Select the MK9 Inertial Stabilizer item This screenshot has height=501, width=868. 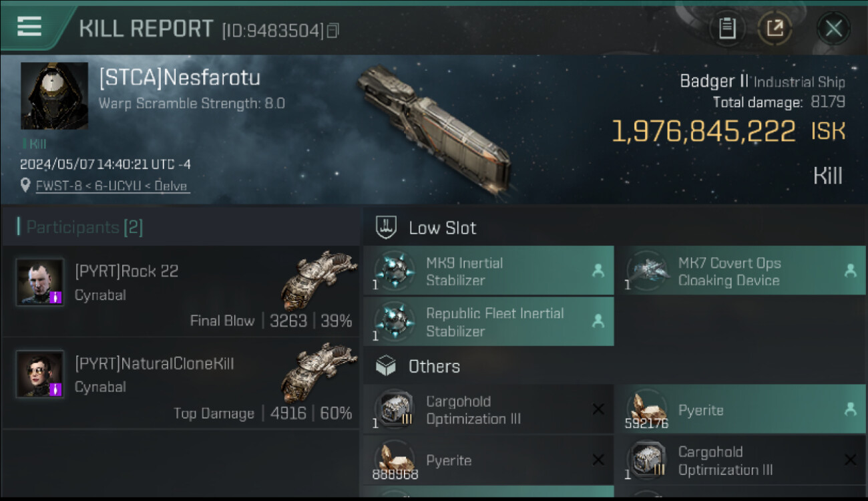[488, 271]
